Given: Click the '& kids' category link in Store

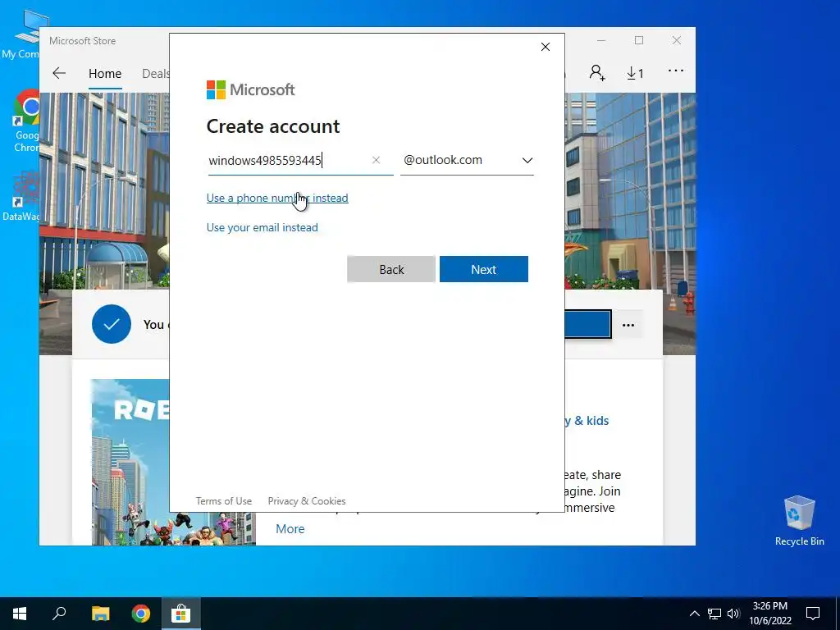Looking at the screenshot, I should point(587,421).
